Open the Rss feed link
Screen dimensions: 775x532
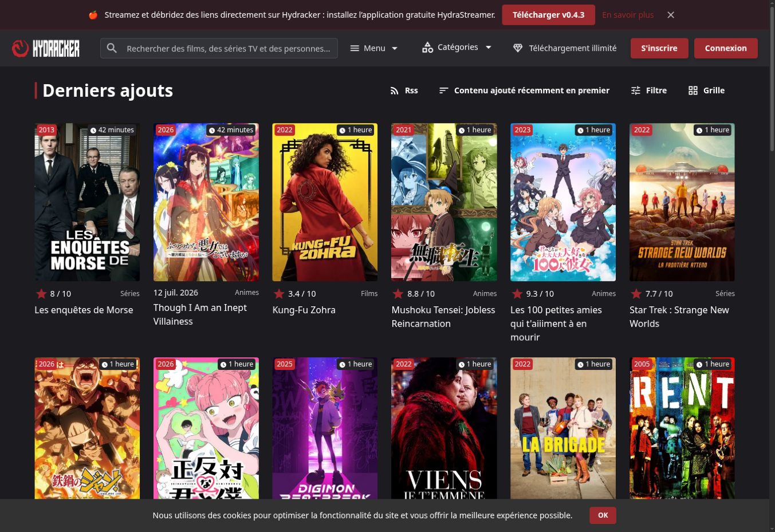(404, 90)
